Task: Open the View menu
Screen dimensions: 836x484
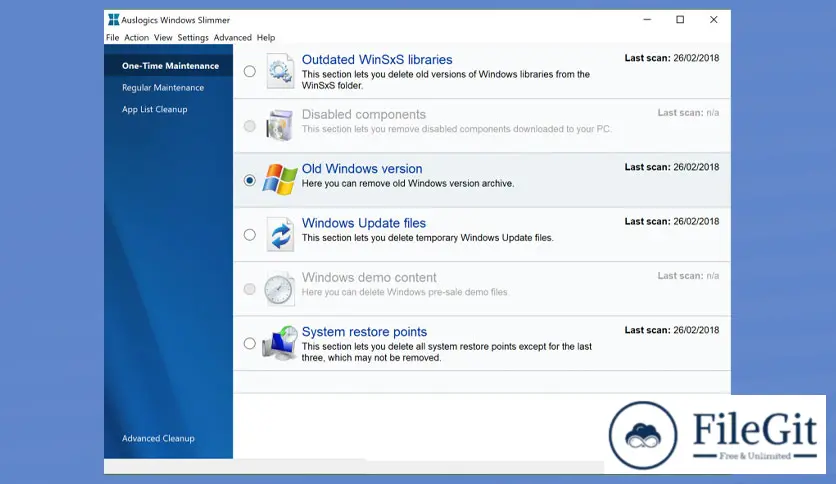Action: (x=163, y=37)
